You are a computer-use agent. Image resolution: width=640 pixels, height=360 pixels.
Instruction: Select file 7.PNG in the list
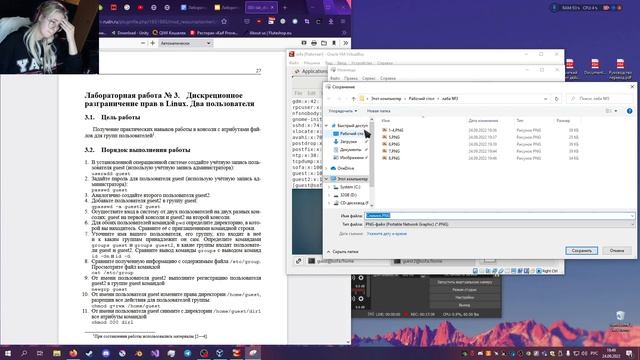click(391, 151)
